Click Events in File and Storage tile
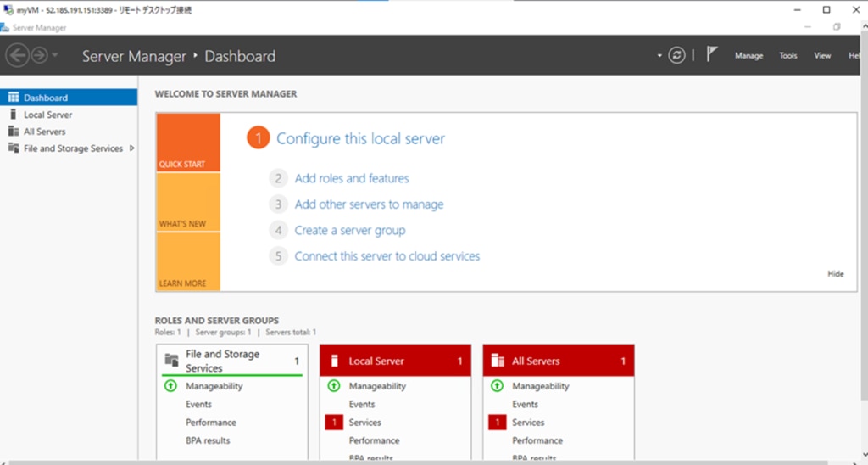 [x=198, y=405]
